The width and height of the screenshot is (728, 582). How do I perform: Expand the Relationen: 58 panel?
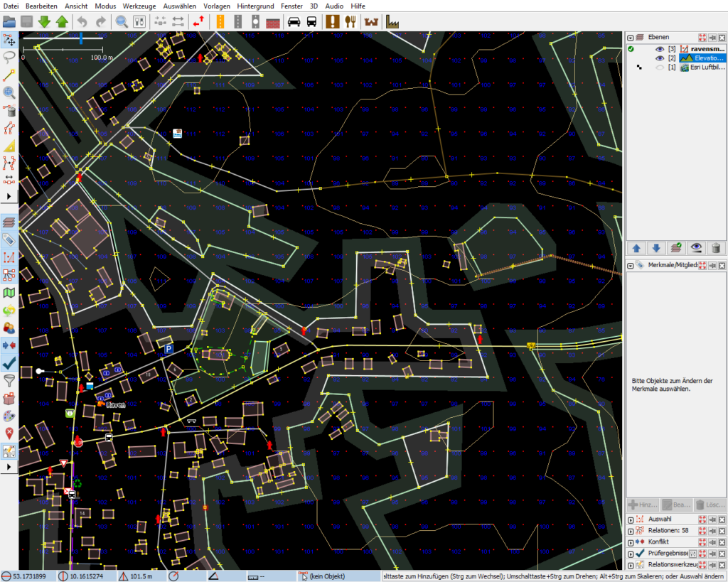[x=631, y=531]
